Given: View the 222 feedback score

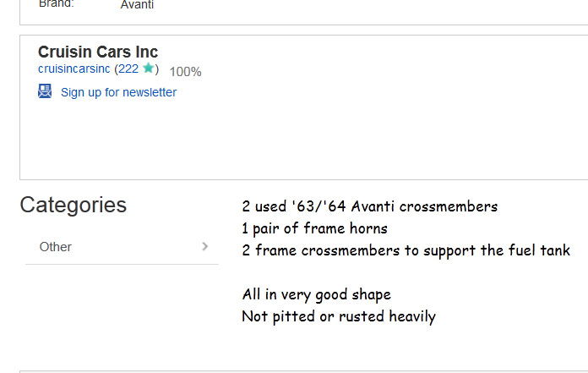Looking at the screenshot, I should coord(128,69).
